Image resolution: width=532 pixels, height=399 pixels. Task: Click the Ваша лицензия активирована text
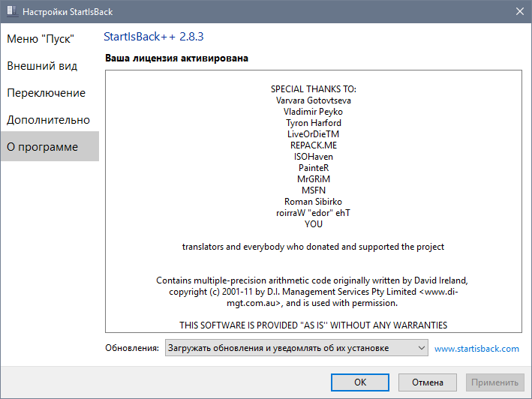point(176,58)
